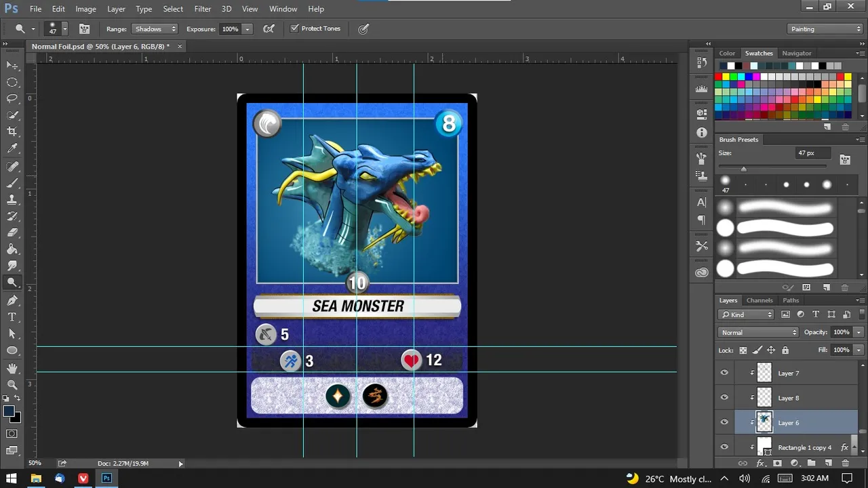Switch to the Paths tab

[x=791, y=300]
